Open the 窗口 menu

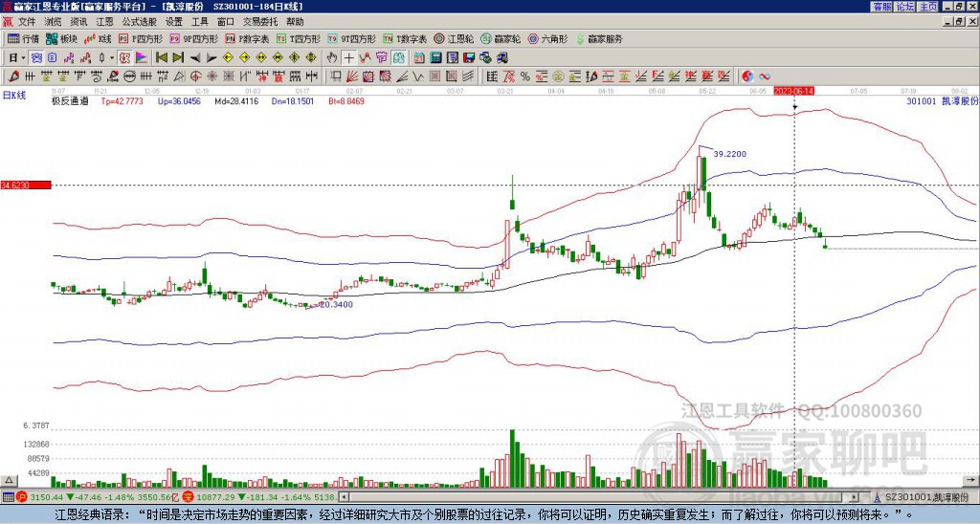pyautogui.click(x=226, y=22)
